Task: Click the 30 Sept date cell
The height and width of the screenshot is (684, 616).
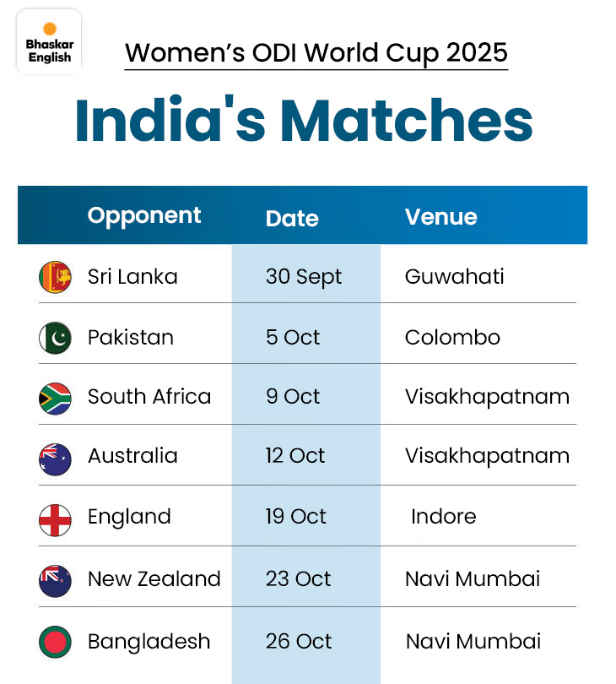Action: click(x=303, y=277)
